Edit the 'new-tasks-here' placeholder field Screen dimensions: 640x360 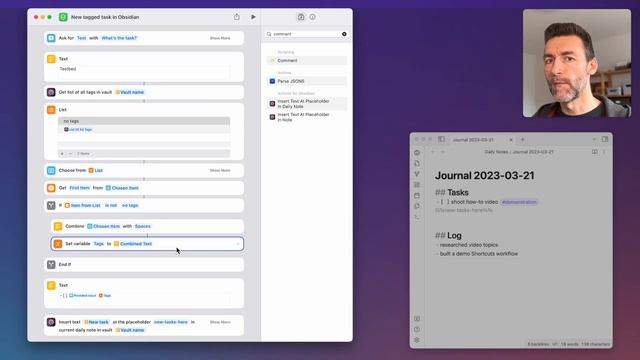pyautogui.click(x=171, y=322)
